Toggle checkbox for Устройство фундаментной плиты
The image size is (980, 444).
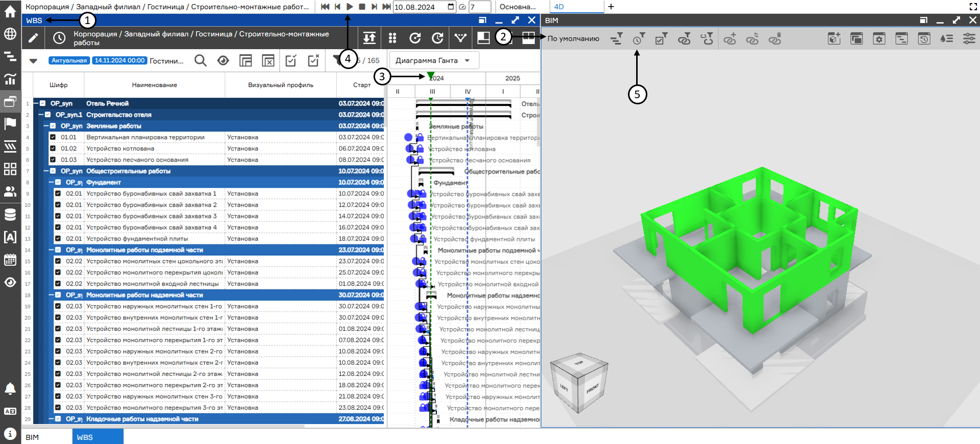[x=58, y=238]
